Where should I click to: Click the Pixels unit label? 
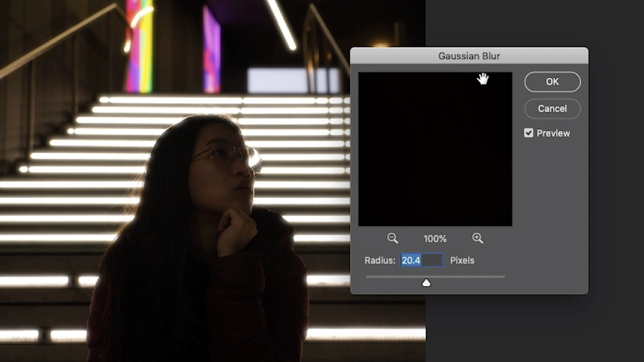(x=462, y=260)
